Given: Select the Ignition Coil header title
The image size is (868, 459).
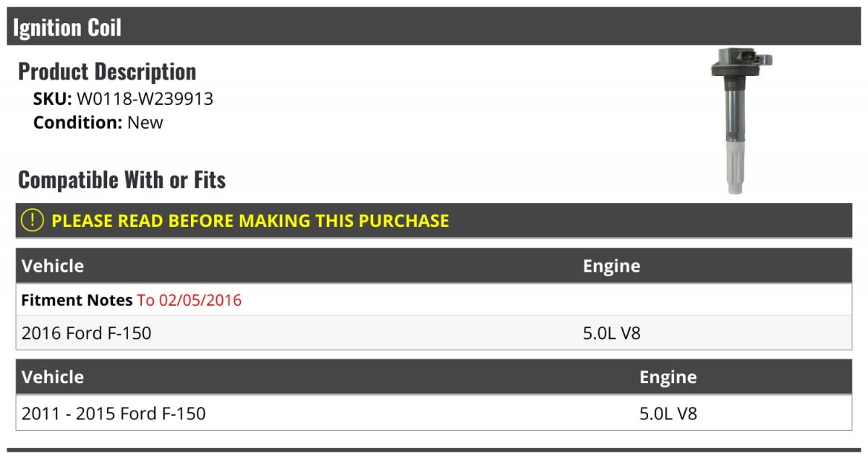Looking at the screenshot, I should pos(67,27).
